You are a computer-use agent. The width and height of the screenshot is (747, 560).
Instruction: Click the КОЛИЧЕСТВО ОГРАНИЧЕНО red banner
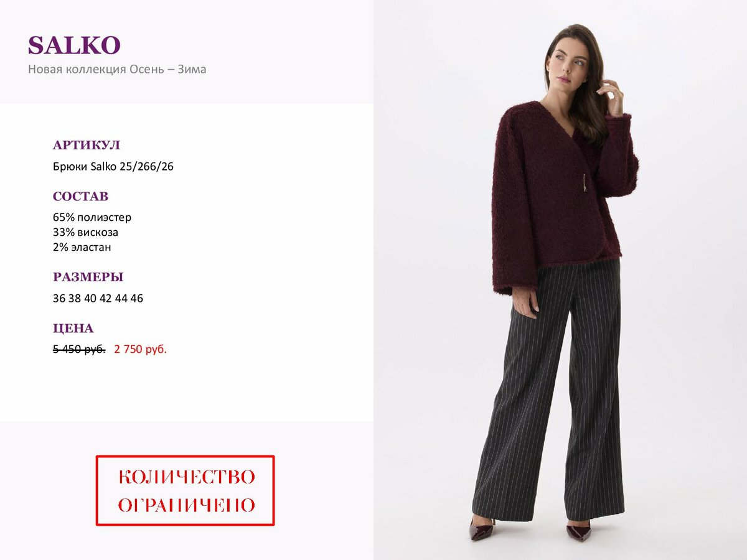click(186, 491)
